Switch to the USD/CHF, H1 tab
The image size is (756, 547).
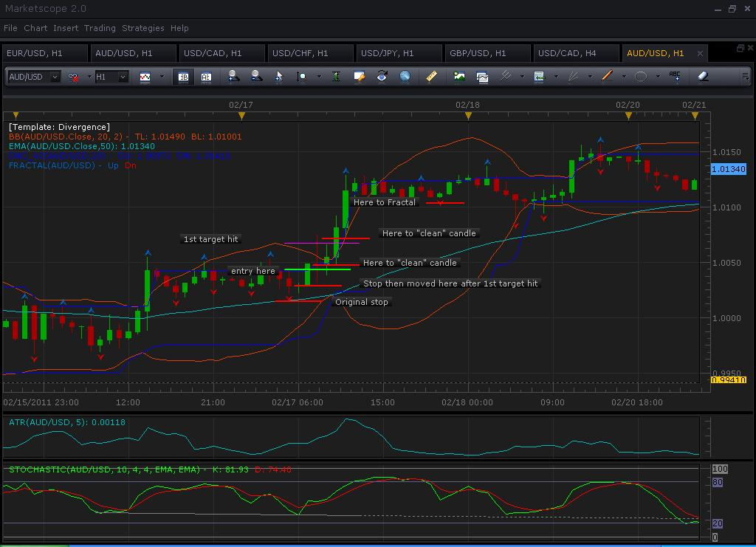tap(311, 53)
